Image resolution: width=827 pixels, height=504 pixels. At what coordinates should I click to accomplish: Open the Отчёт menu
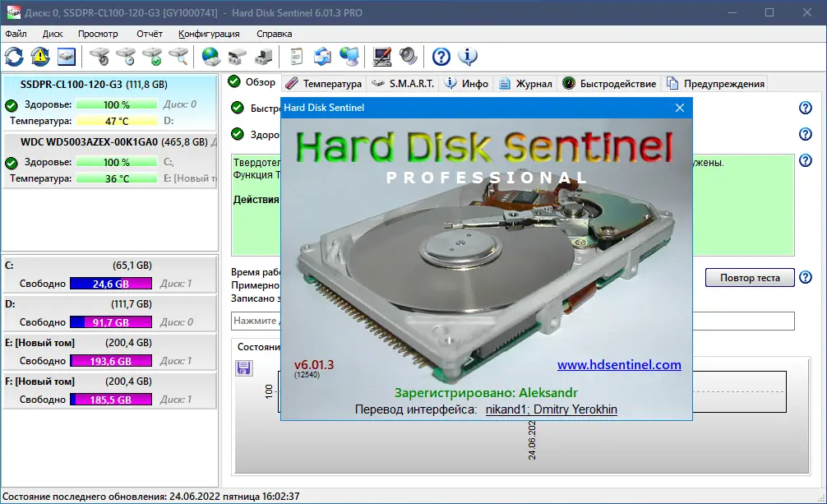tap(150, 34)
